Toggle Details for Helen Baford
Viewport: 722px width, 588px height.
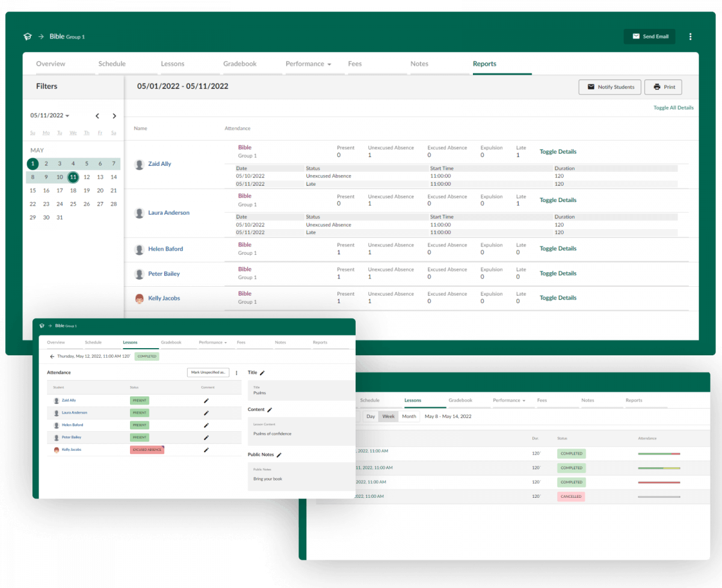[x=558, y=249]
